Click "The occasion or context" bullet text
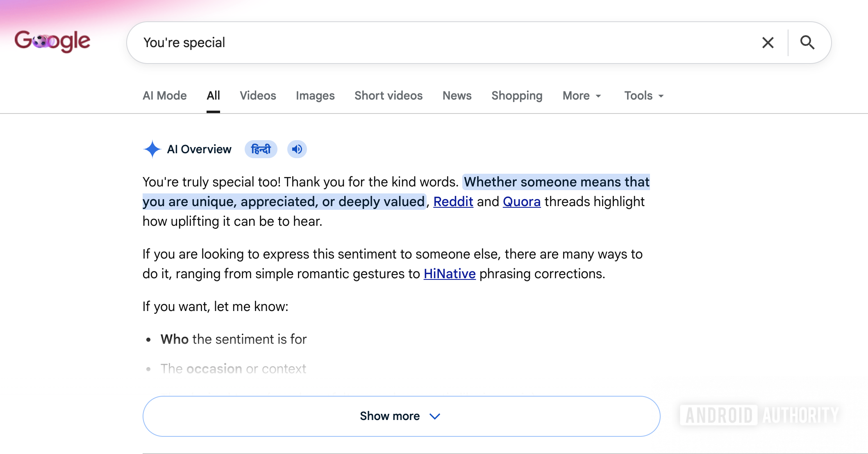This screenshot has height=454, width=868. click(x=233, y=369)
